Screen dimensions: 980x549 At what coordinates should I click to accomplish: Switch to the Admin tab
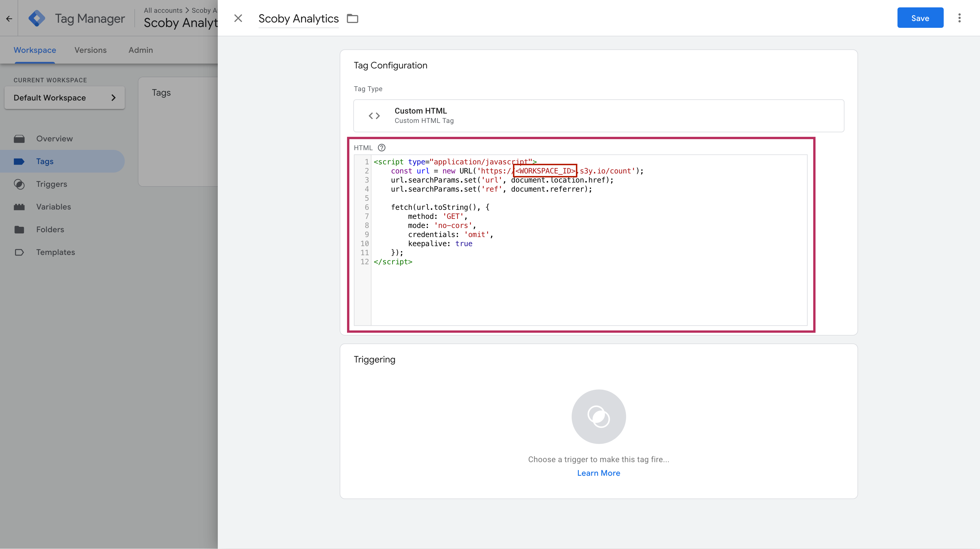(x=140, y=50)
